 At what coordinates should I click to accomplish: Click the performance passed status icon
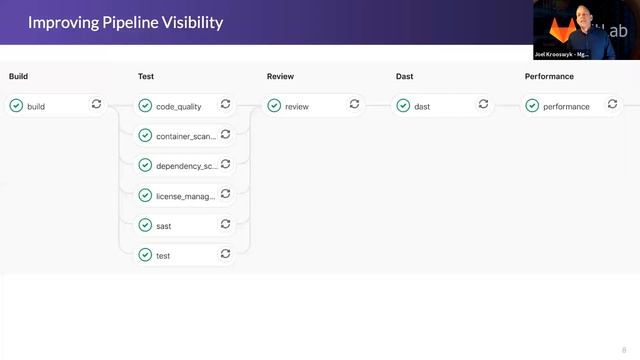click(532, 106)
